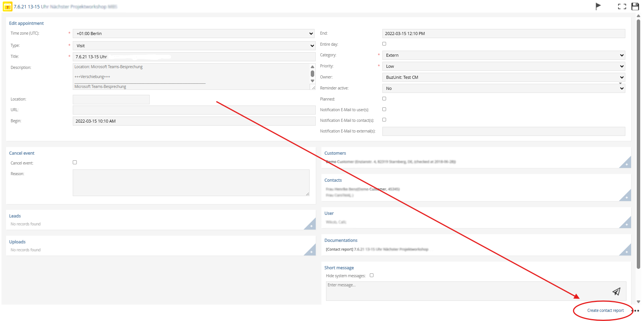Toggle Hide system messages checkbox

tap(372, 275)
